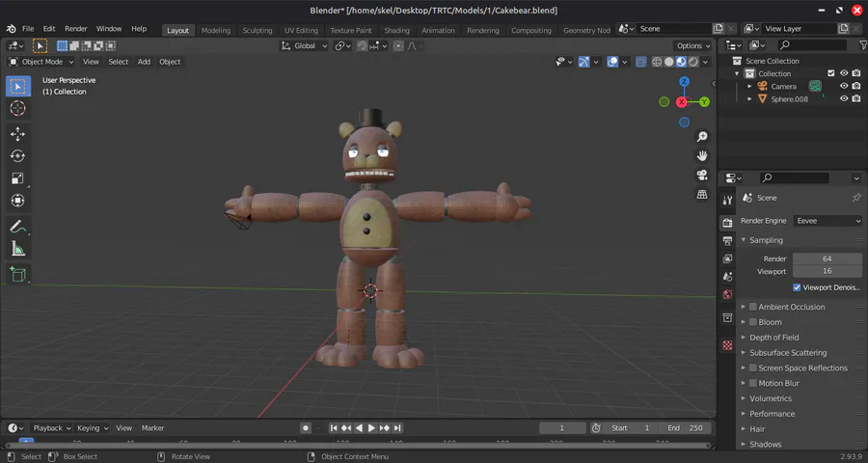
Task: Enable Screen Space Reflections checkbox
Action: coord(753,368)
